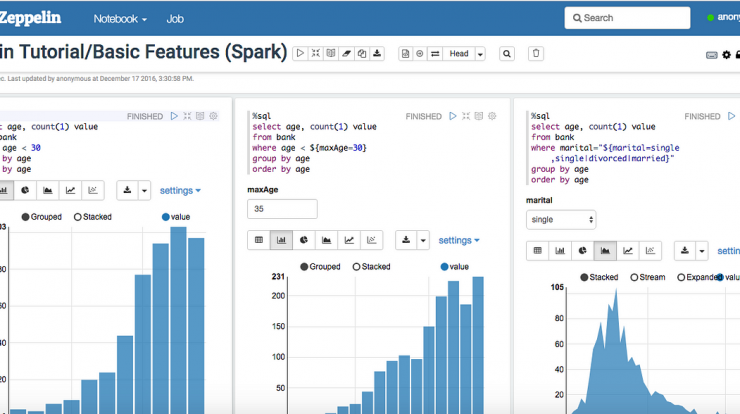
Task: Toggle value series legend in maxAge chart
Action: (454, 267)
